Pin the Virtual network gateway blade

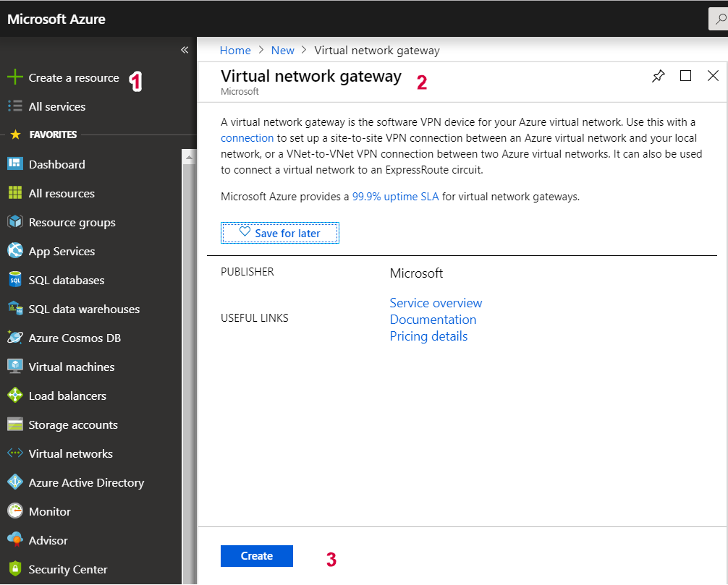[x=658, y=76]
